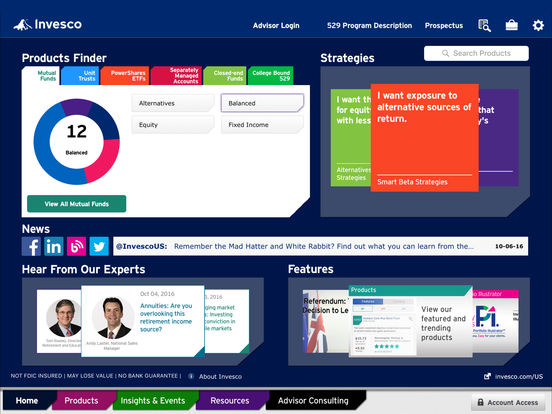
Task: Click the purple segment of donut chart
Action: [76, 107]
